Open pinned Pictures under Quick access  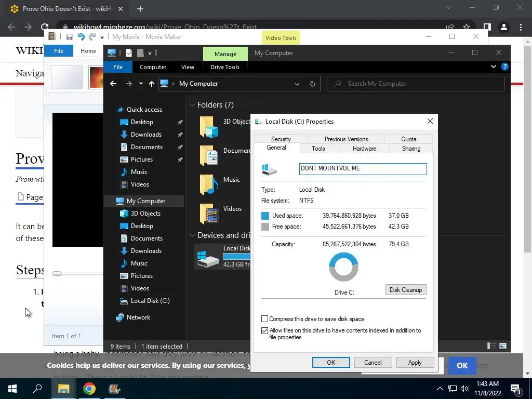tap(142, 159)
